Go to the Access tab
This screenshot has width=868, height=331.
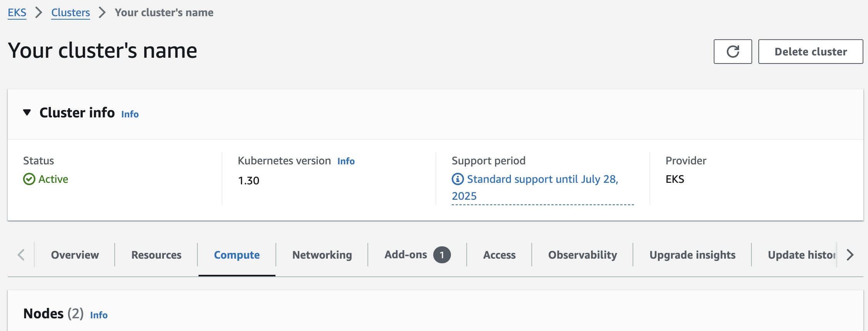pos(499,255)
